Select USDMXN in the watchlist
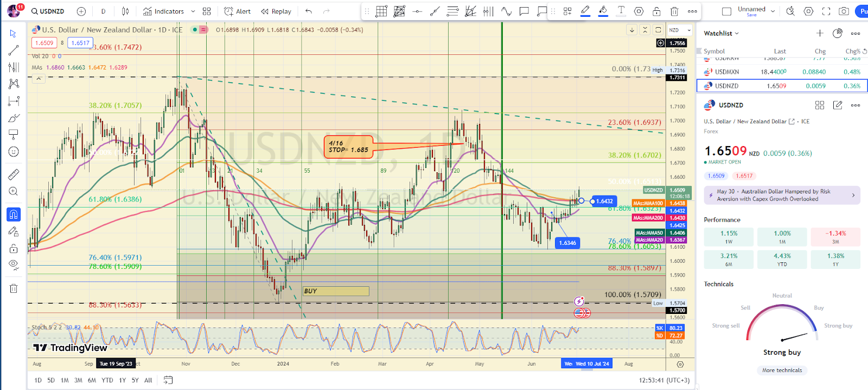Image resolution: width=868 pixels, height=390 pixels. click(782, 72)
